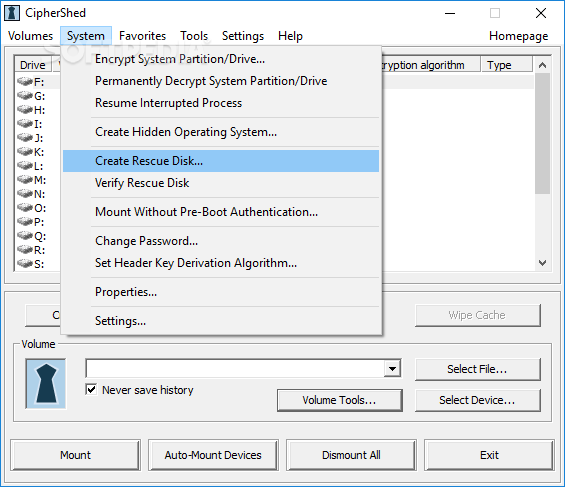Choose Change Password from System menu
The image size is (565, 487).
[221, 241]
